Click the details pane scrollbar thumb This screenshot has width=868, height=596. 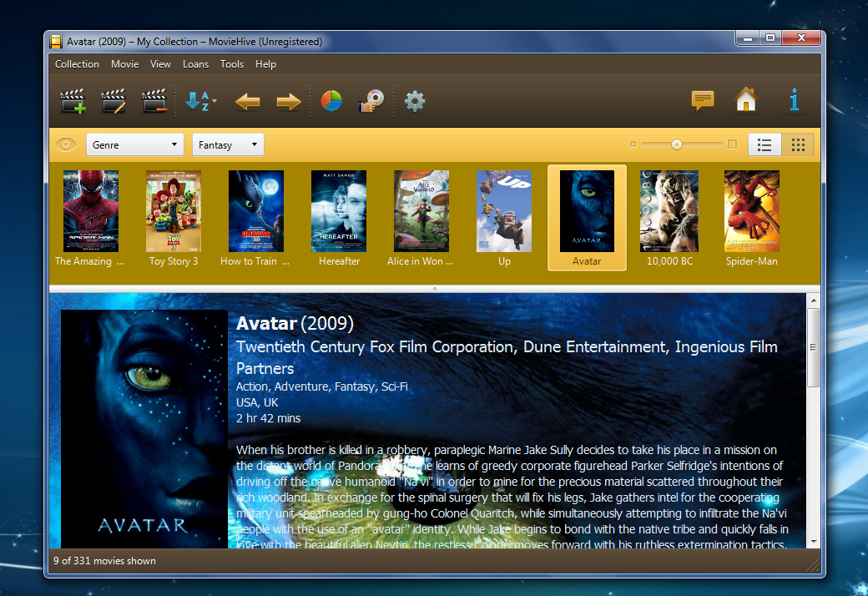[x=813, y=348]
